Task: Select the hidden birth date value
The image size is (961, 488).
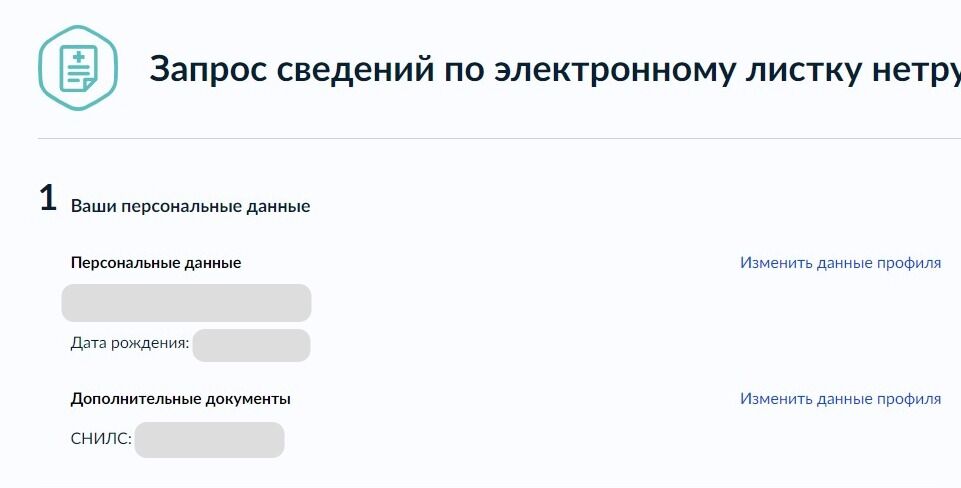Action: click(x=251, y=345)
